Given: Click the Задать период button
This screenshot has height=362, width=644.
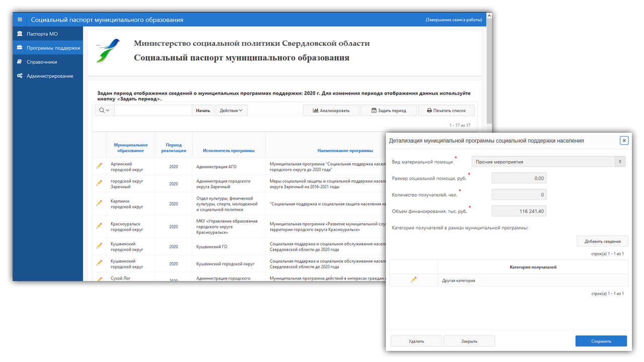Looking at the screenshot, I should [x=388, y=110].
